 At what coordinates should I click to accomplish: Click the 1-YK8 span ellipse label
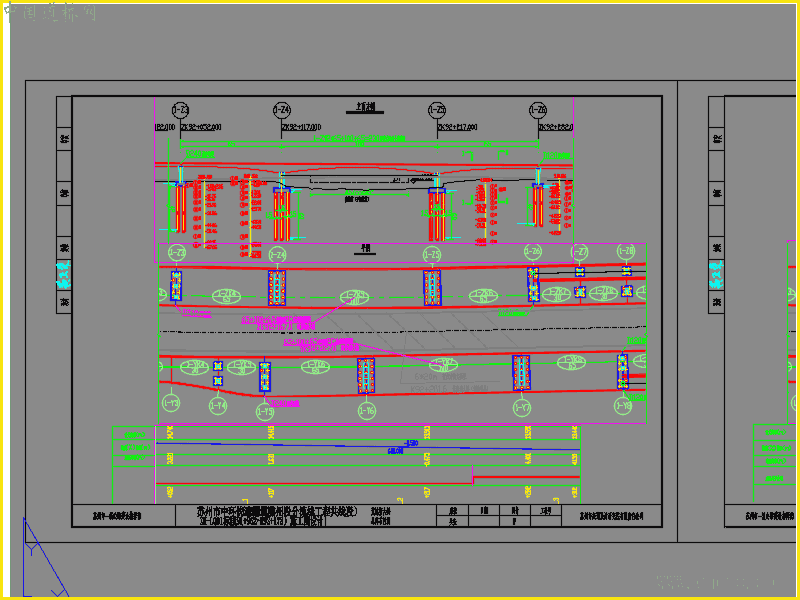coord(571,362)
